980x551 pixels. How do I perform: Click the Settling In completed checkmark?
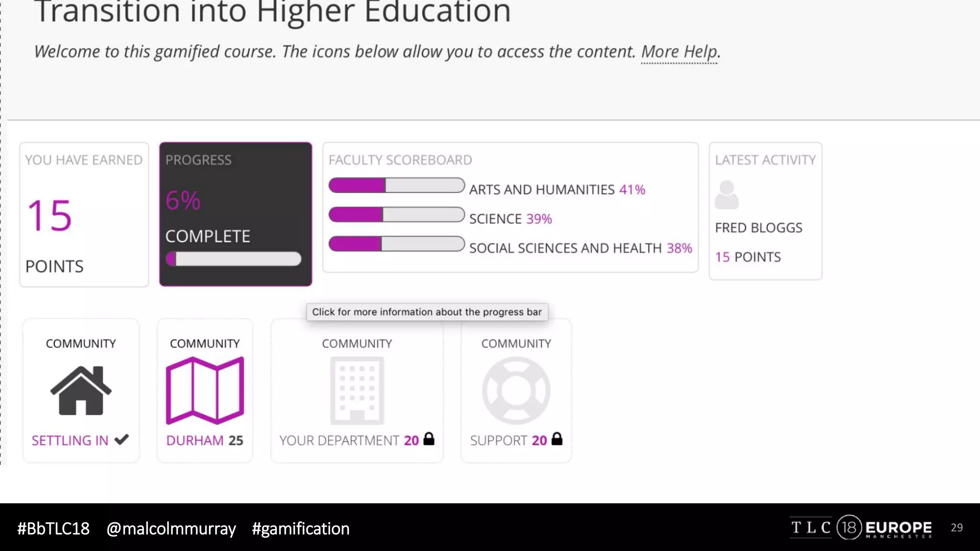point(122,439)
